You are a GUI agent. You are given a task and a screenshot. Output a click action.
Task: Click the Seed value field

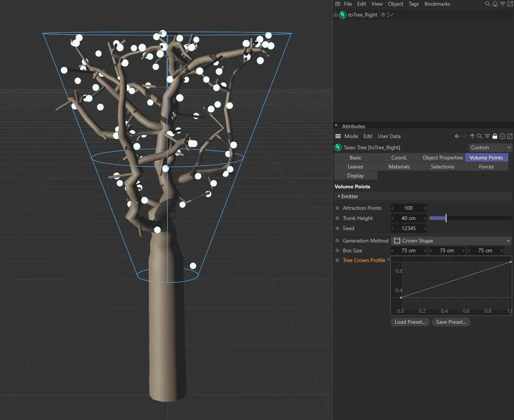tap(408, 228)
